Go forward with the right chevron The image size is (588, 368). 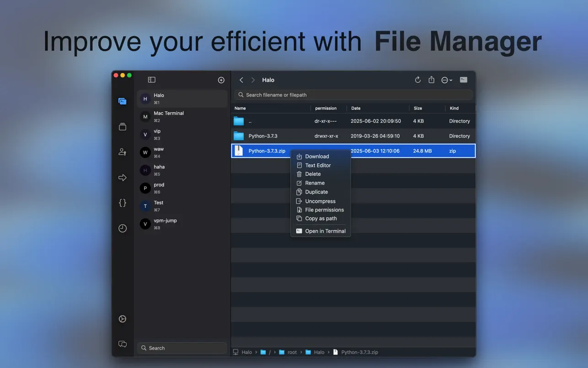pos(253,80)
